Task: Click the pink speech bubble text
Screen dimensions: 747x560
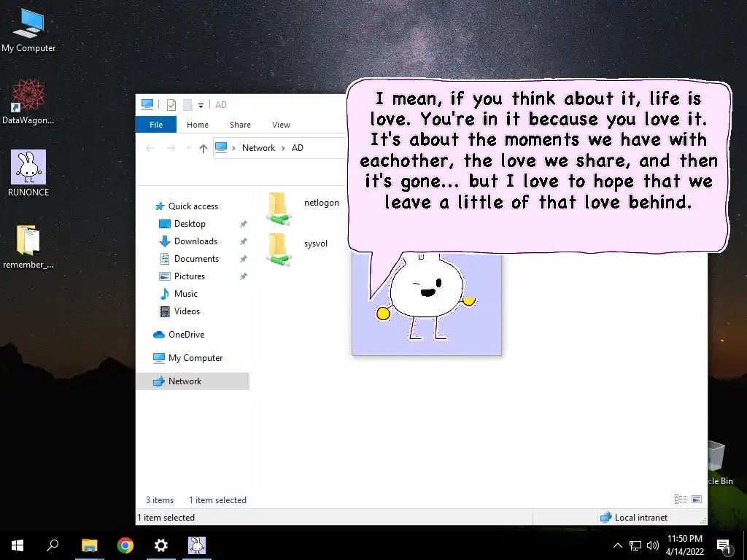Action: [538, 150]
